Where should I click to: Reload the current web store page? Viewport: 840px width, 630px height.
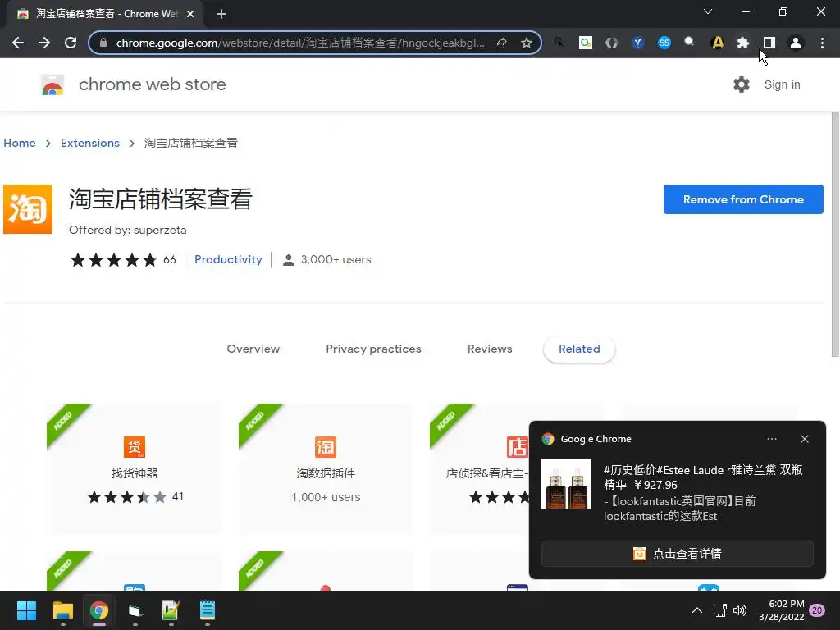tap(71, 43)
